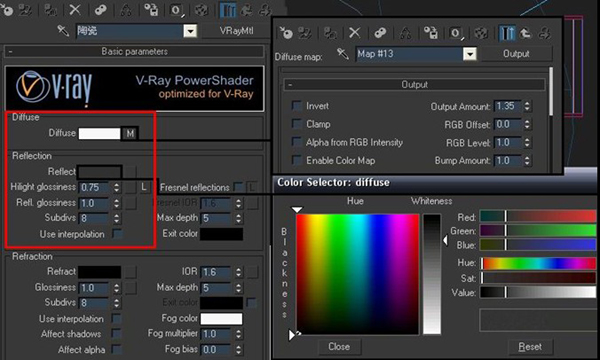Click the VRayMtl material type button
Image resolution: width=600 pixels, height=360 pixels.
coord(236,31)
